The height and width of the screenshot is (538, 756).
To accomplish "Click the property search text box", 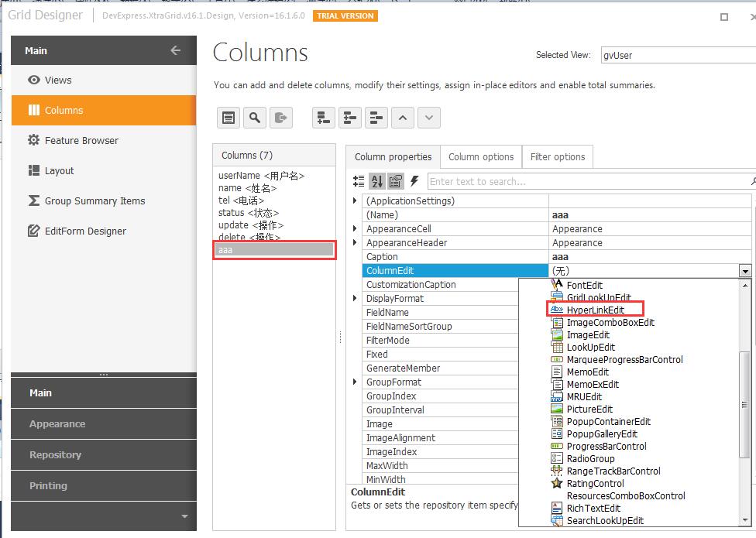I will point(588,182).
